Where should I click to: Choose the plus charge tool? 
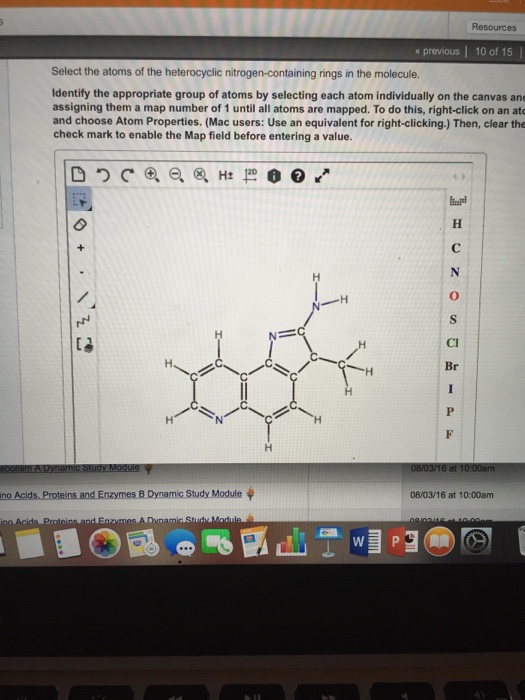(80, 247)
